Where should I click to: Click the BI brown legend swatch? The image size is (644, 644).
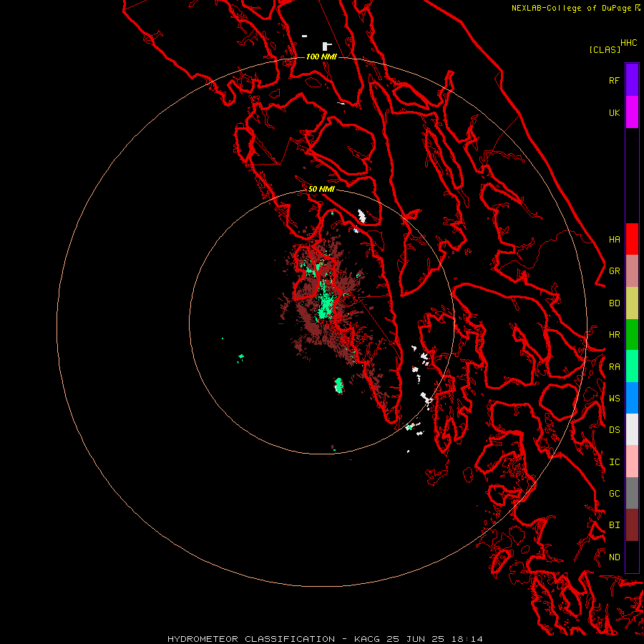(x=632, y=525)
